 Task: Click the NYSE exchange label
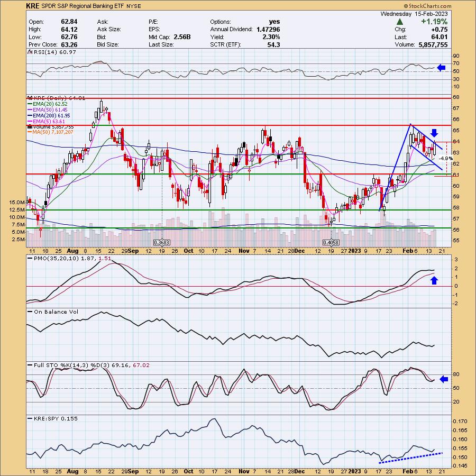(x=134, y=6)
